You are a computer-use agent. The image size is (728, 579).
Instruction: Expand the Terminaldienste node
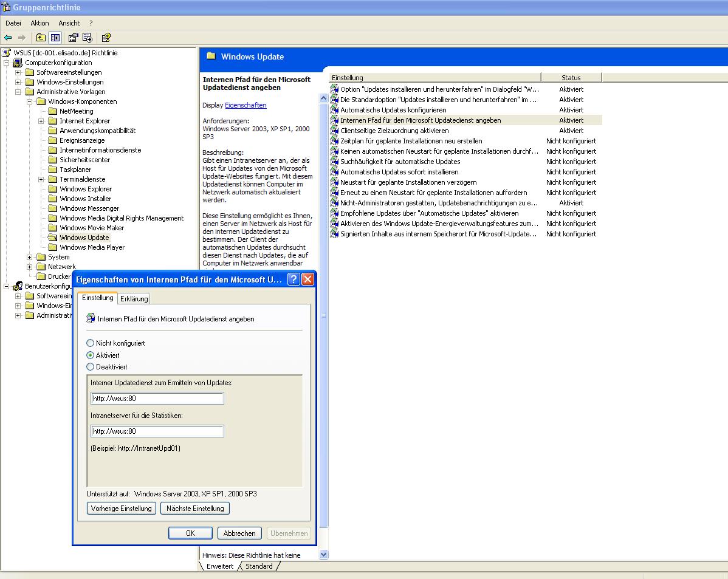41,179
